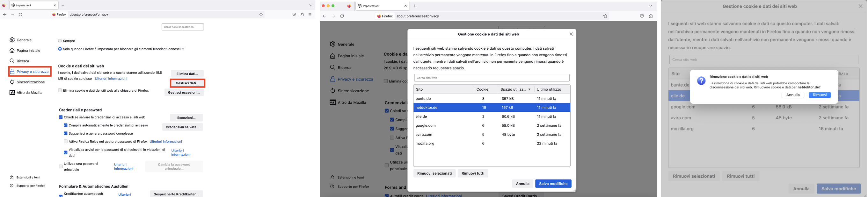Click Gestisci dati button in left window
Viewport: 868px width, 197px height.
tap(187, 83)
